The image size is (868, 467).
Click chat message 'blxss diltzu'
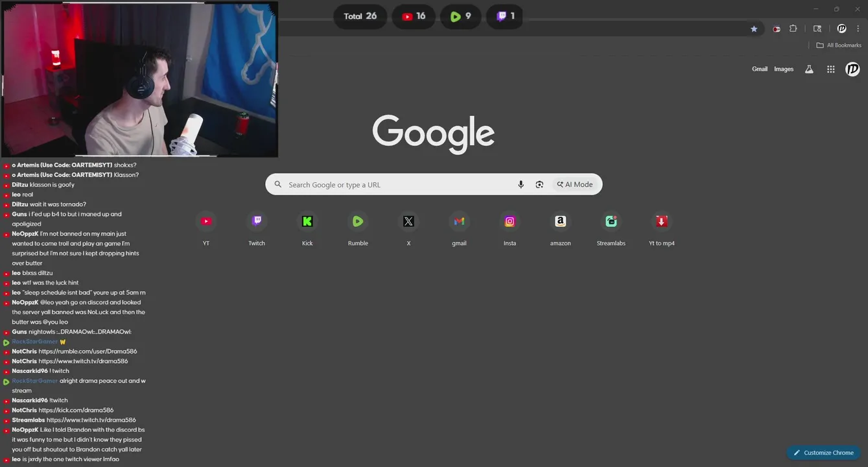pos(38,273)
